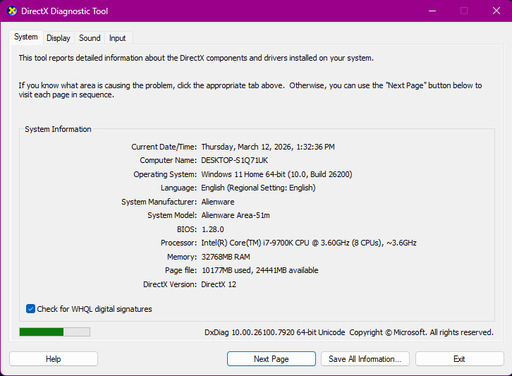Click the Exit button

tap(459, 359)
